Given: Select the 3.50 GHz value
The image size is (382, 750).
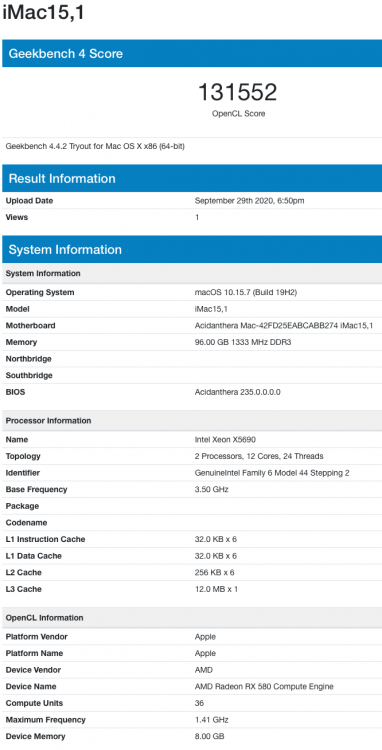Looking at the screenshot, I should click(x=211, y=489).
